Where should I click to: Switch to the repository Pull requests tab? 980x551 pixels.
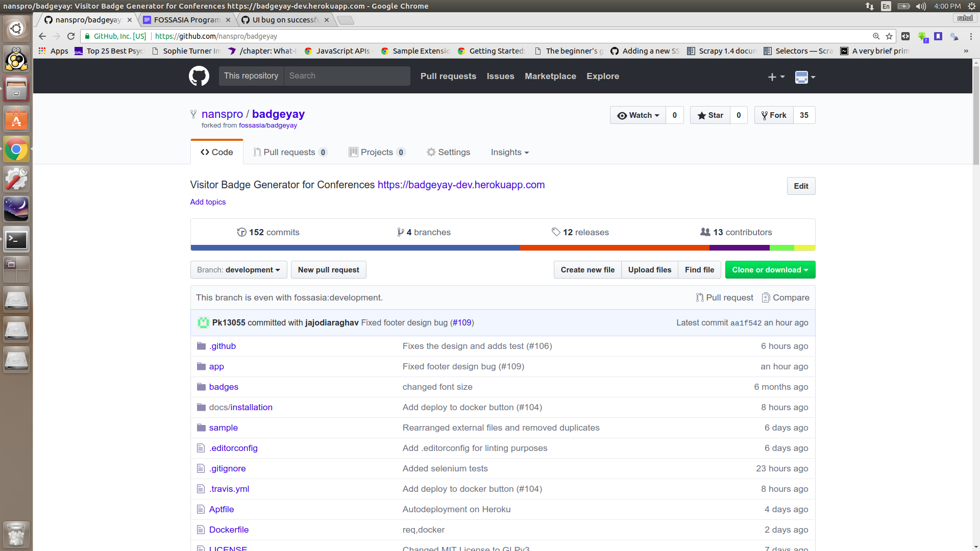pyautogui.click(x=290, y=152)
